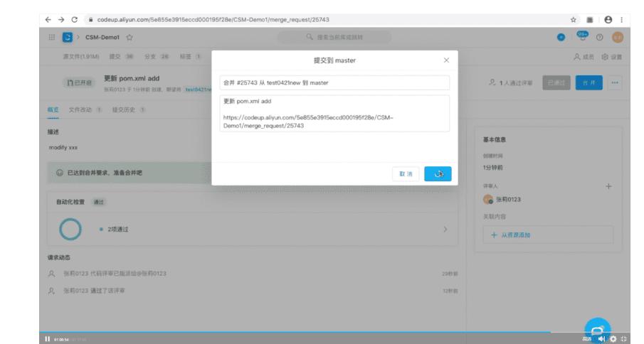Click the 已开启 opened status badge
This screenshot has height=344, width=644.
[79, 83]
